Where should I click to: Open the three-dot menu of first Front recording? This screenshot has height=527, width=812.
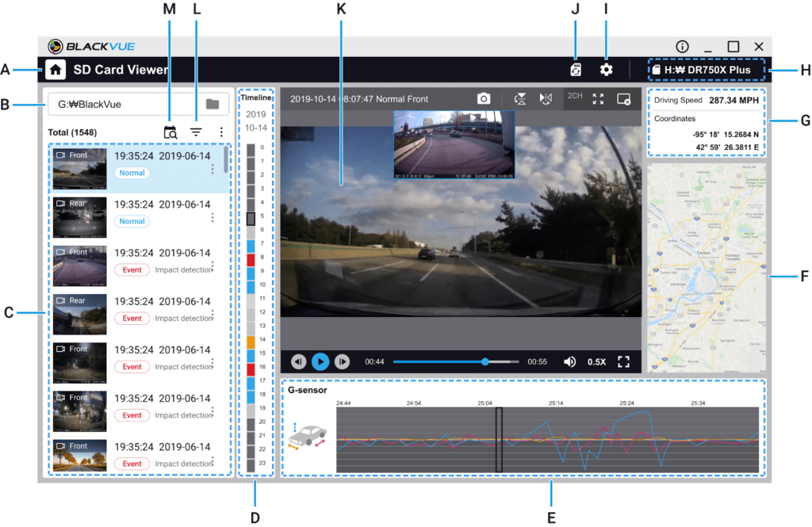213,169
